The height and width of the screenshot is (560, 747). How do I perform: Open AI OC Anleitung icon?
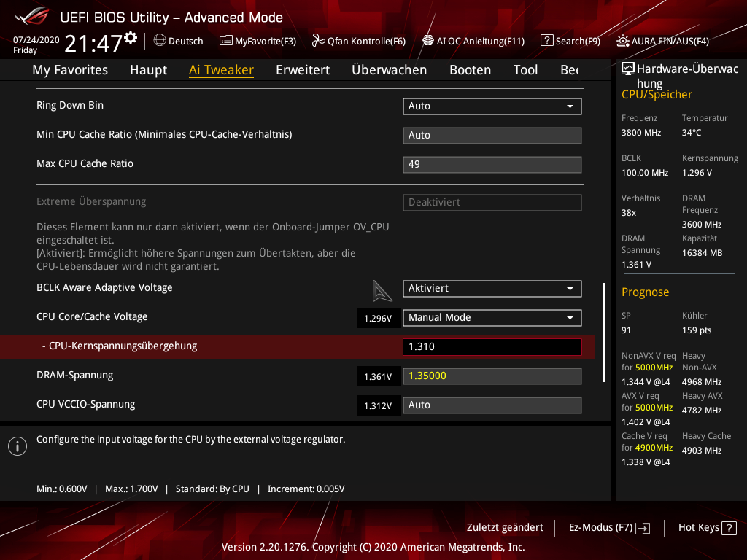coord(427,41)
